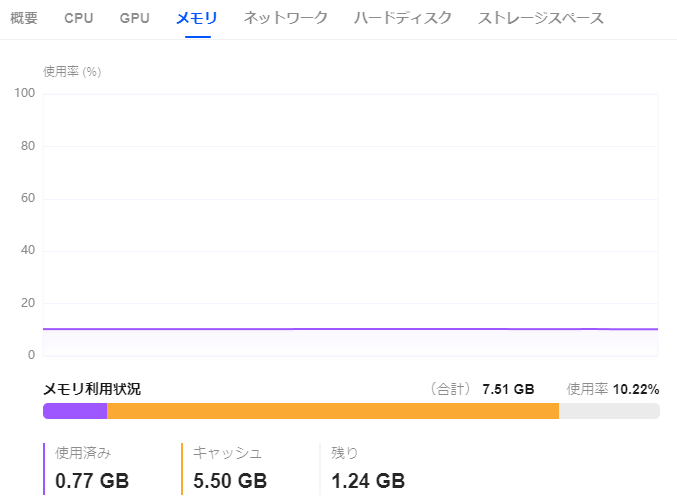The image size is (677, 500).
Task: Click the active メモリ tab
Action: click(197, 18)
